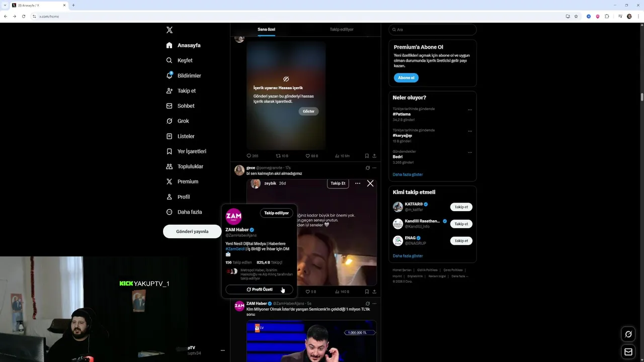Viewport: 644px width, 362px height.
Task: Follow ENAG with Takip et
Action: tap(461, 241)
